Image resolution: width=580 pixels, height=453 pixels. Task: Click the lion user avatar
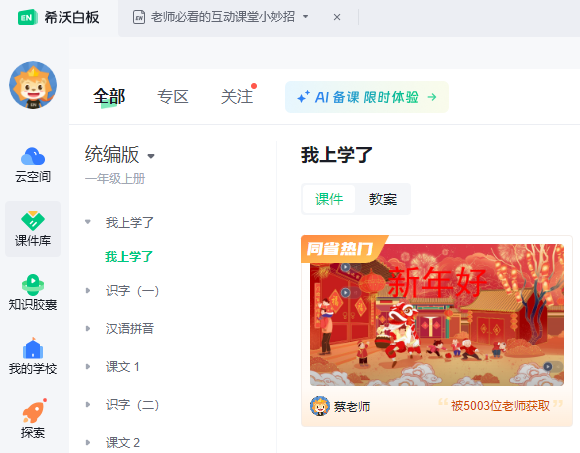click(33, 85)
